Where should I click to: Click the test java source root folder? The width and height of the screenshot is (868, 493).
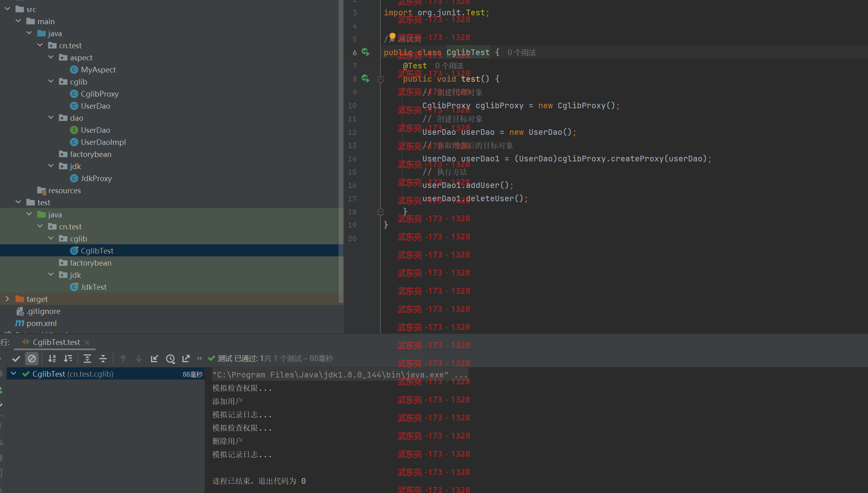(x=50, y=215)
